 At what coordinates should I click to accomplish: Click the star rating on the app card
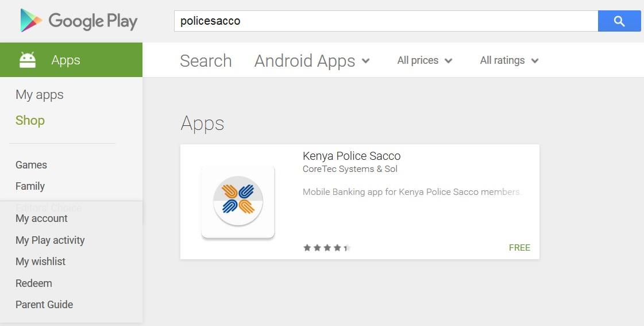(327, 248)
